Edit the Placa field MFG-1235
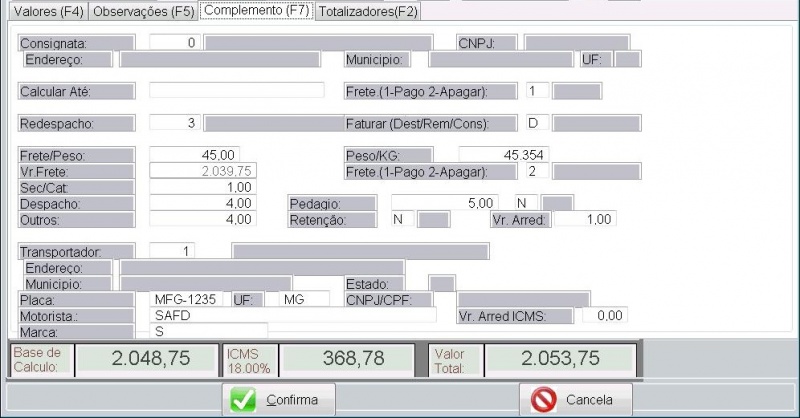This screenshot has height=418, width=800. click(189, 299)
